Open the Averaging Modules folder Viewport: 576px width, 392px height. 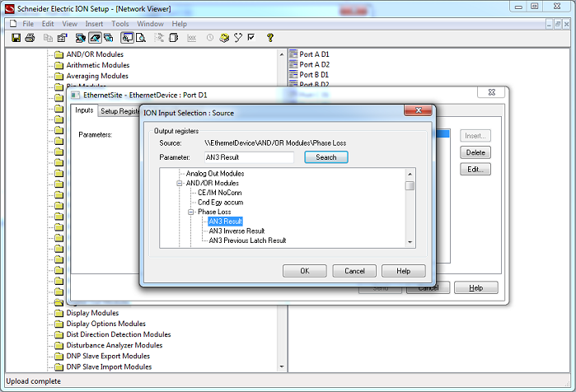point(91,76)
